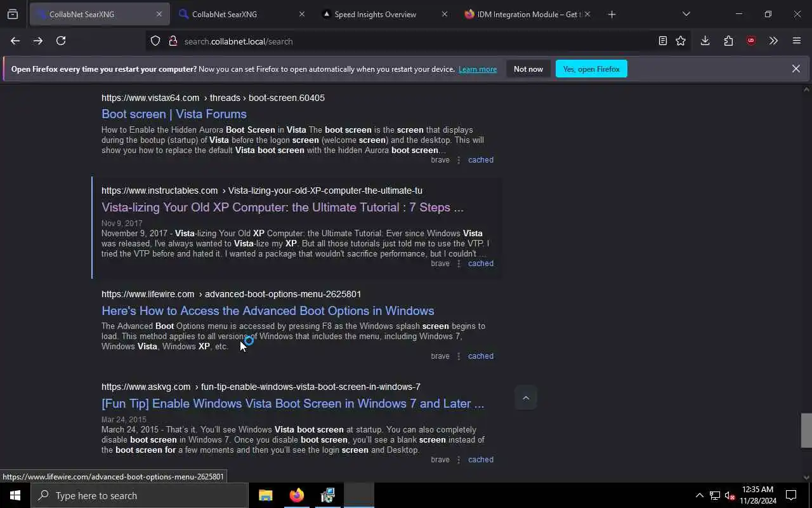Click back-to-top arrow button
Screen dimensions: 812x508
tap(525, 398)
